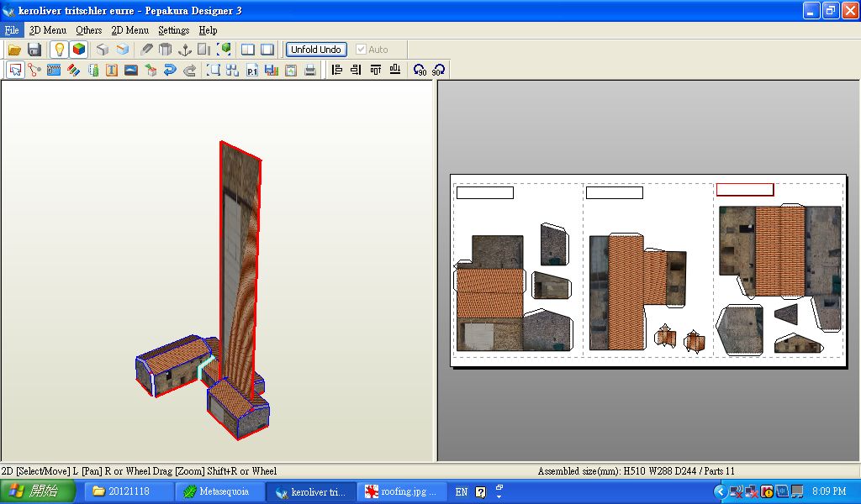Click the printer icon in toolbar
This screenshot has height=504, width=861.
tap(310, 71)
